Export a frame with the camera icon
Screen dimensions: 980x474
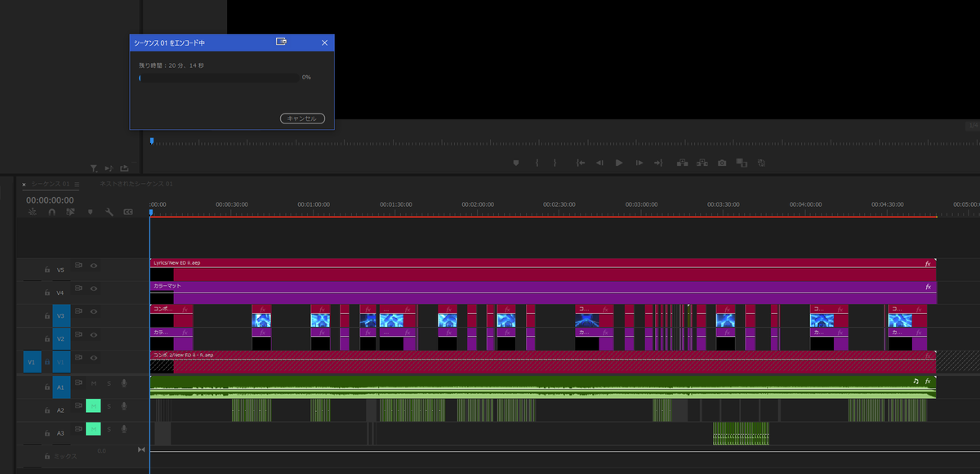tap(722, 163)
